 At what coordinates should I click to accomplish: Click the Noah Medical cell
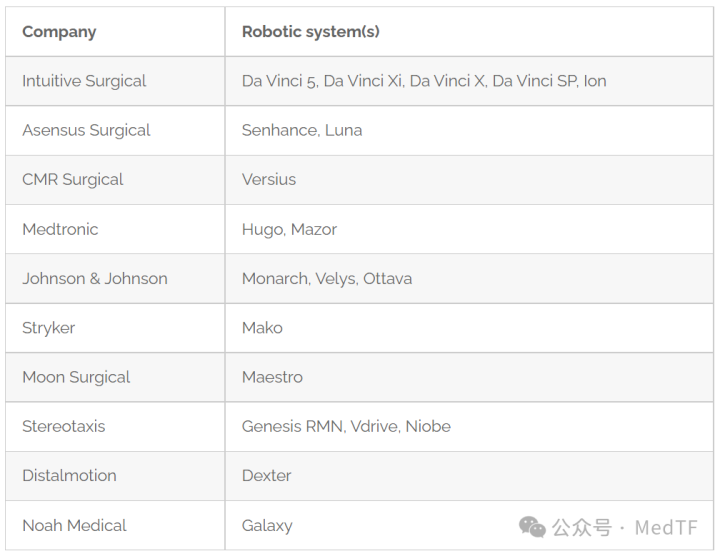pos(115,525)
